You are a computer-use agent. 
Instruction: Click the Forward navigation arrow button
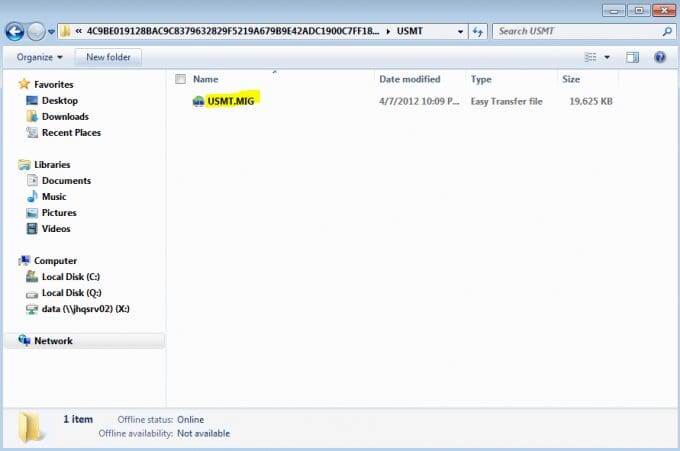[x=36, y=32]
